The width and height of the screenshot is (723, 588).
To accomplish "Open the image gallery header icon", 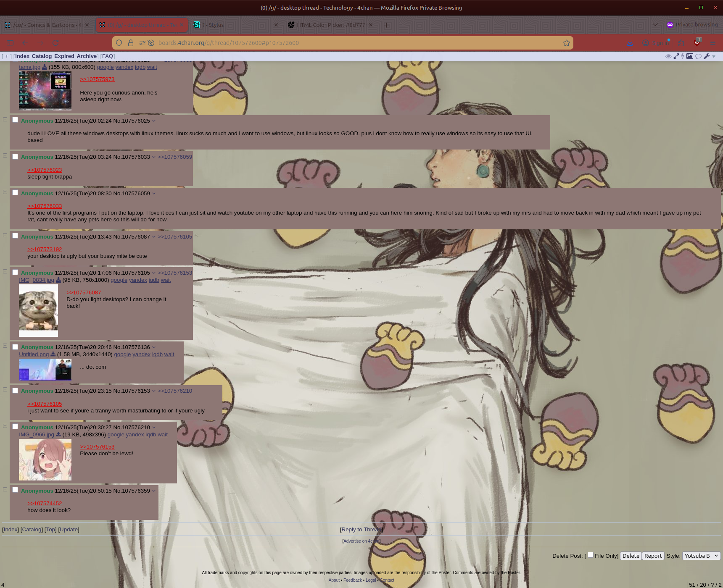I will coord(690,56).
